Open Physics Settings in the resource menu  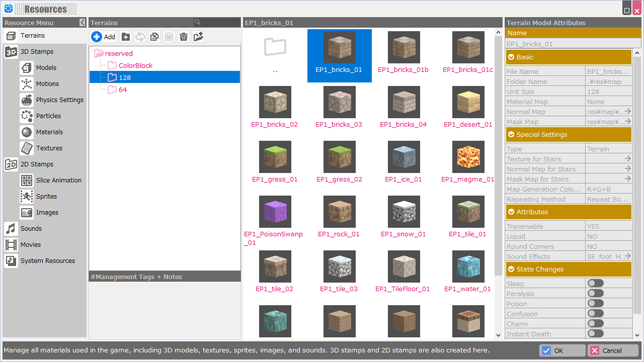click(x=59, y=100)
